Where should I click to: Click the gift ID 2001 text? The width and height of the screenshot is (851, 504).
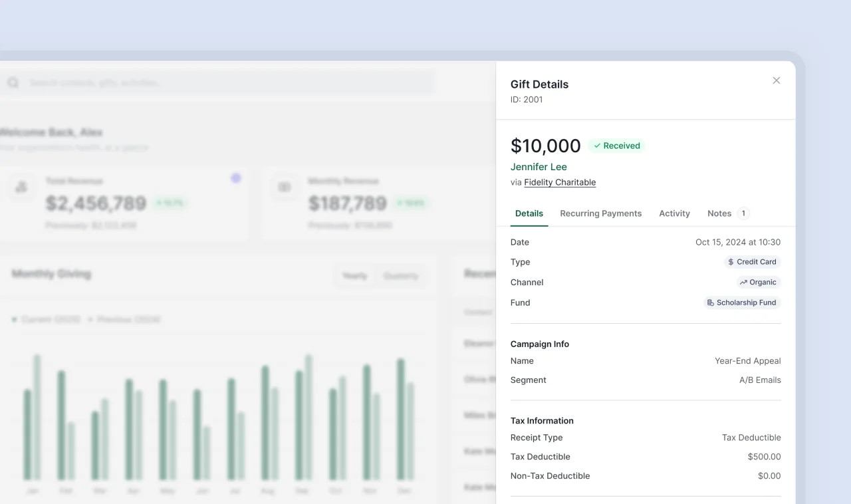tap(527, 100)
